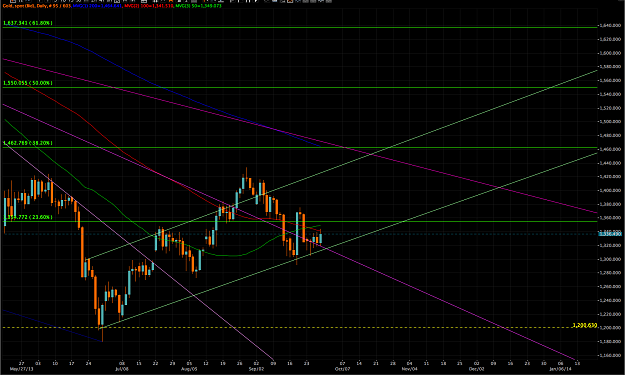
Task: Click the 1,637.343 (61.80%) Fibonacci label
Action: [28, 23]
